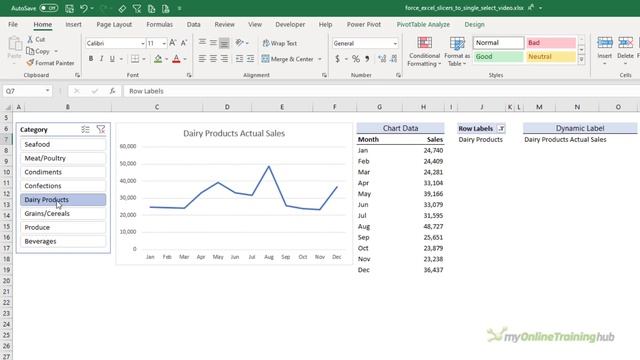The image size is (640, 360).
Task: Toggle Underline formatting
Action: click(112, 59)
